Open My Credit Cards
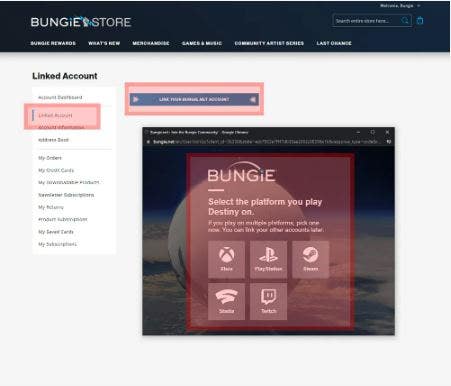 pyautogui.click(x=56, y=170)
